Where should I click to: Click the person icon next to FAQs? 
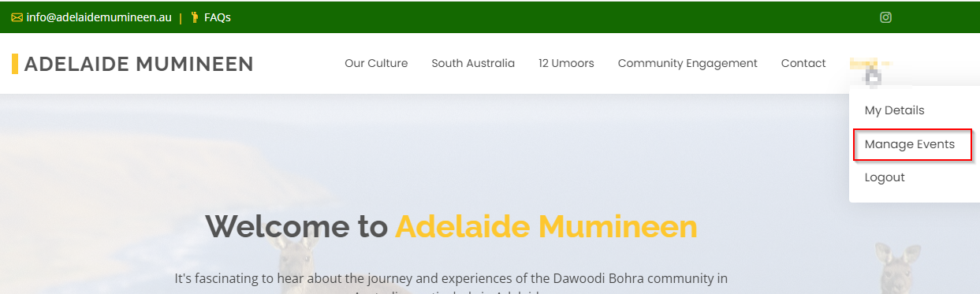(x=195, y=17)
